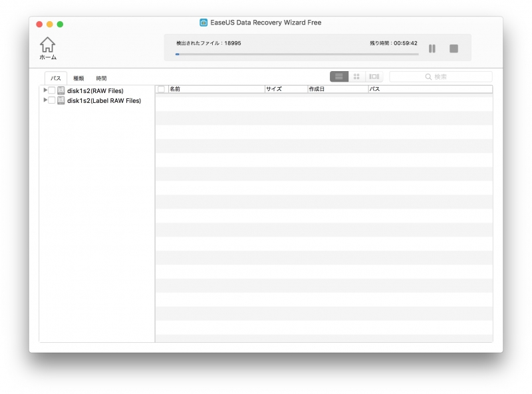This screenshot has height=394, width=532.
Task: Sort files by サイズ column header
Action: 285,89
